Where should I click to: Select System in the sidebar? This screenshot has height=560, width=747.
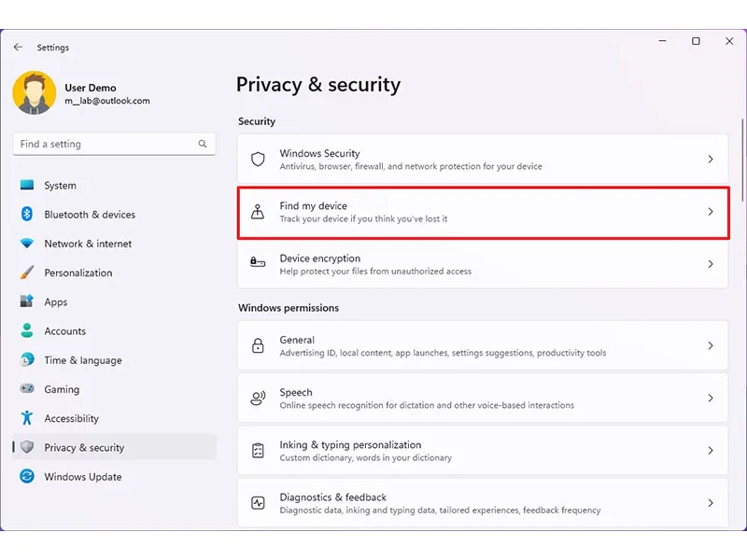pos(114,185)
